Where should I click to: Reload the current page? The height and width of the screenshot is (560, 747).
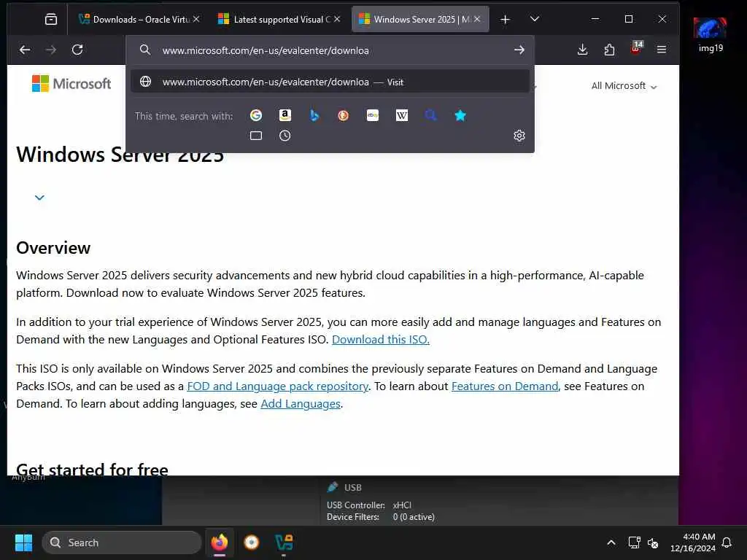tap(77, 50)
